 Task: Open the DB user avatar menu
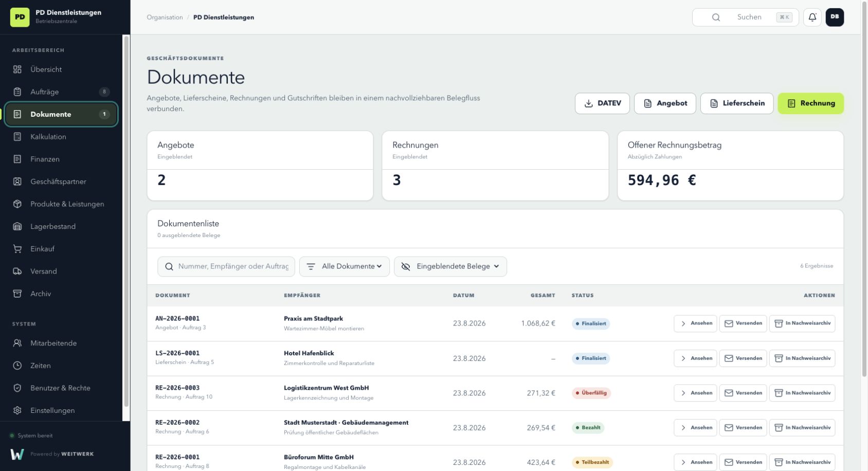[x=835, y=17]
